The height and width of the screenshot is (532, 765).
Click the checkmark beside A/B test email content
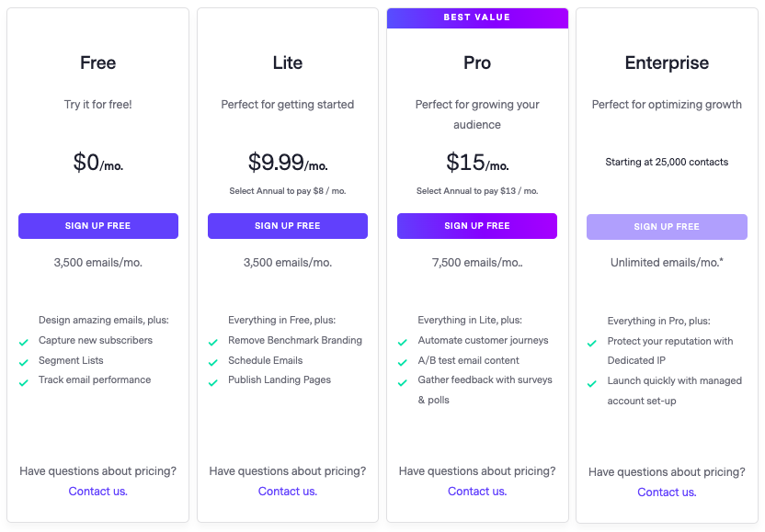tap(403, 362)
